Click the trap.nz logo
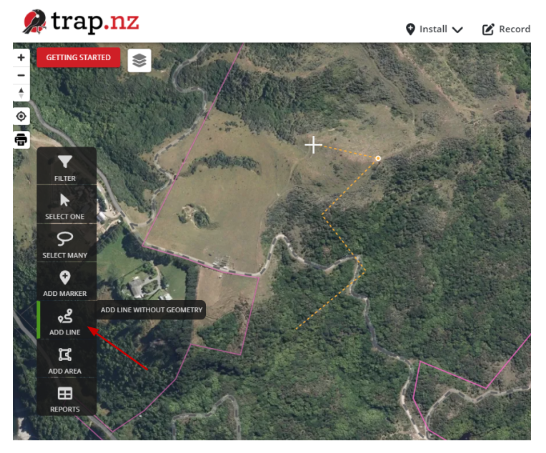Screen dimensions: 546x453 81,22
